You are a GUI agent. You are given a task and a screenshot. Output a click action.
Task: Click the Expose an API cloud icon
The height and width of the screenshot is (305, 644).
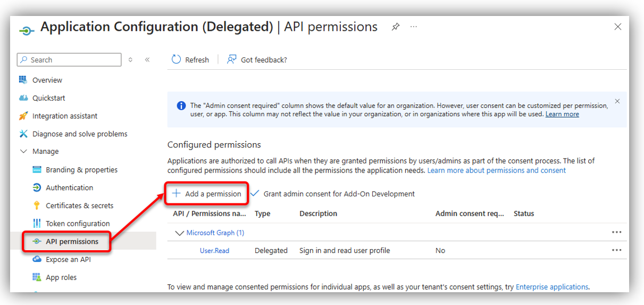[37, 259]
